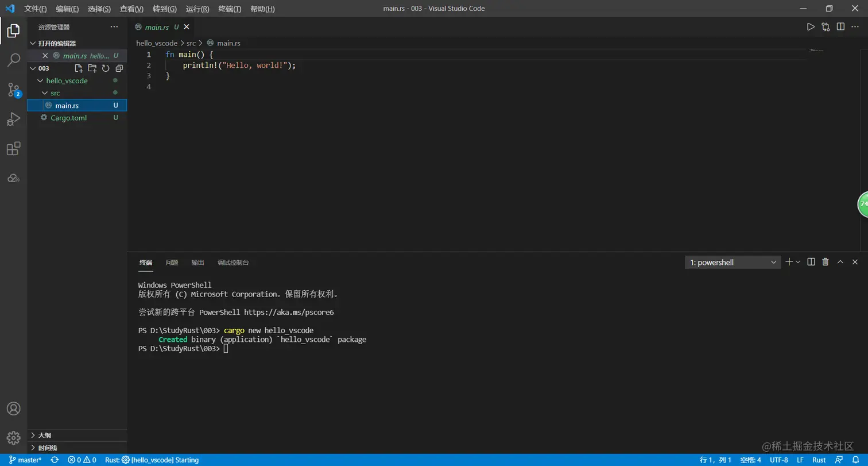Open the 选择(S) menu
This screenshot has height=466, width=868.
pos(99,9)
